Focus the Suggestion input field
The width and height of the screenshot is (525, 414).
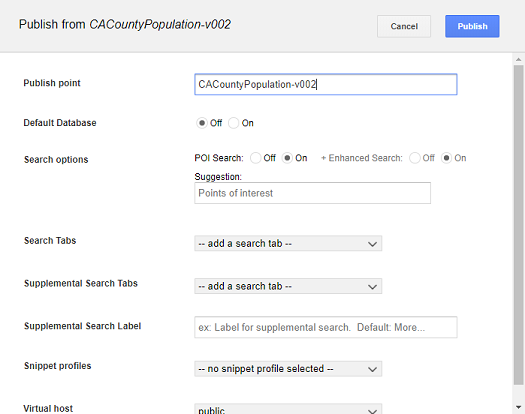click(x=312, y=193)
